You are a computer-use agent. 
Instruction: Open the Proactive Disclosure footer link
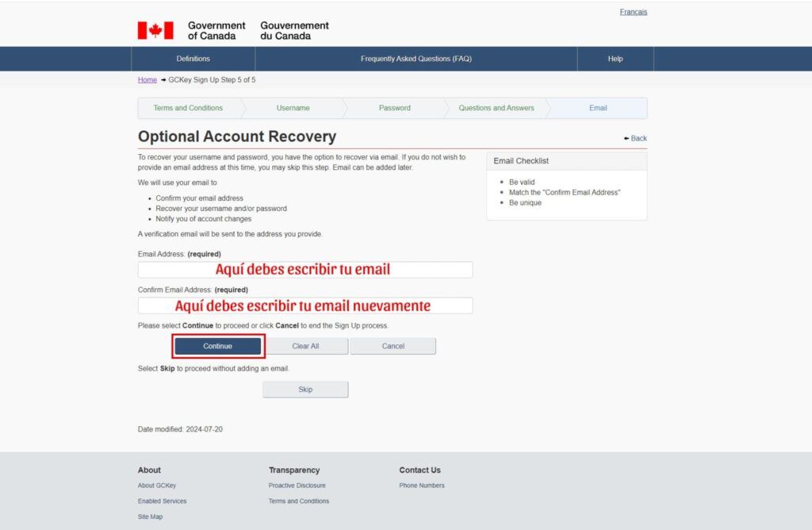tap(297, 486)
